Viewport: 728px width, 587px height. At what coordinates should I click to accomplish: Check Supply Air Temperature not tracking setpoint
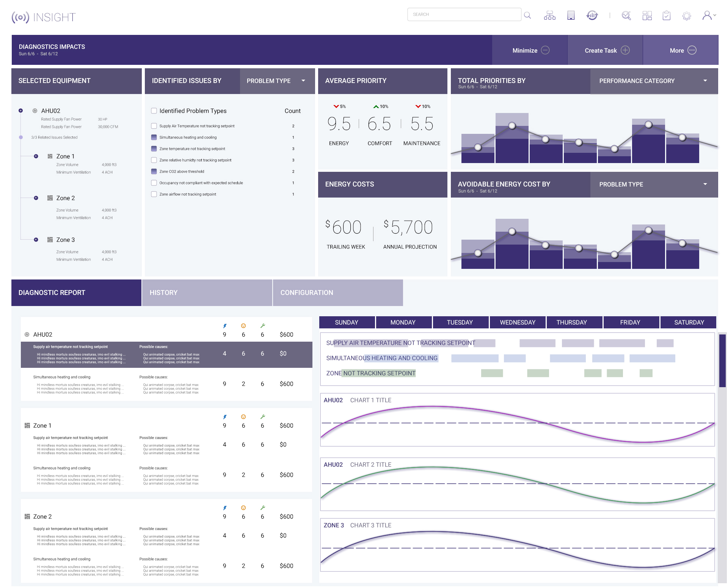[154, 126]
